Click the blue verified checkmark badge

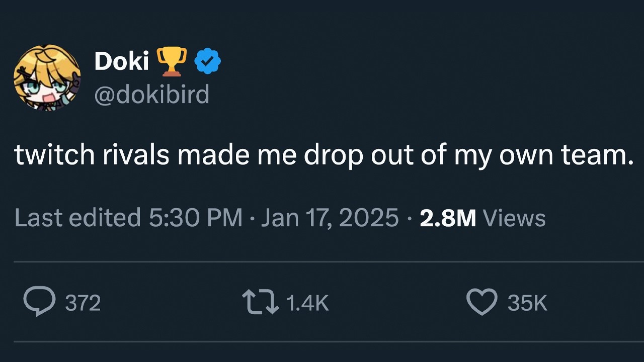[x=208, y=61]
